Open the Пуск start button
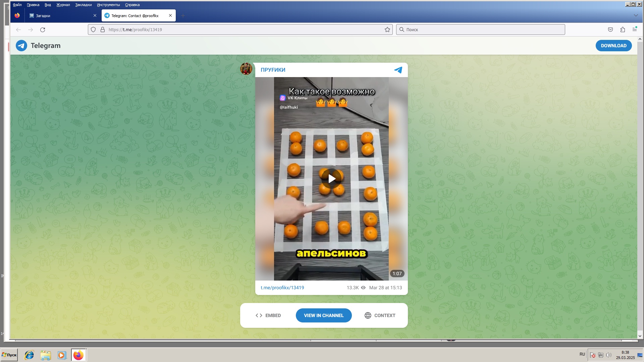 9,355
